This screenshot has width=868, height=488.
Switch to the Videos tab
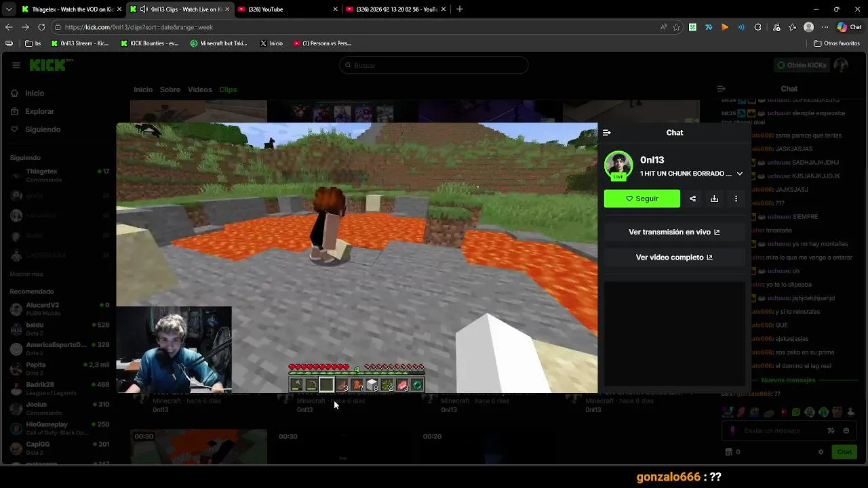coord(200,89)
